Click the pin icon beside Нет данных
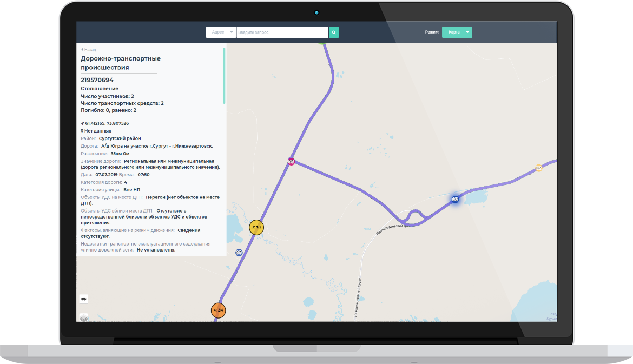The image size is (633, 364). 82,131
